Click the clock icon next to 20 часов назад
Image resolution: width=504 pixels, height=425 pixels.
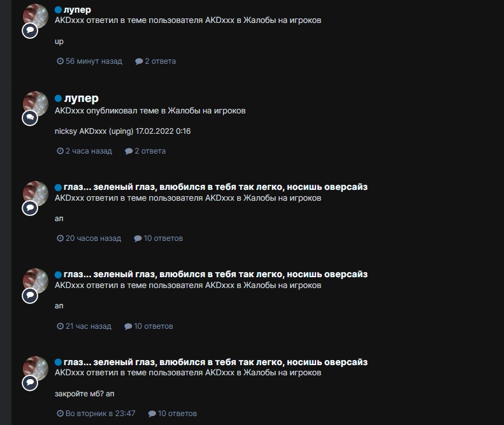click(x=60, y=238)
